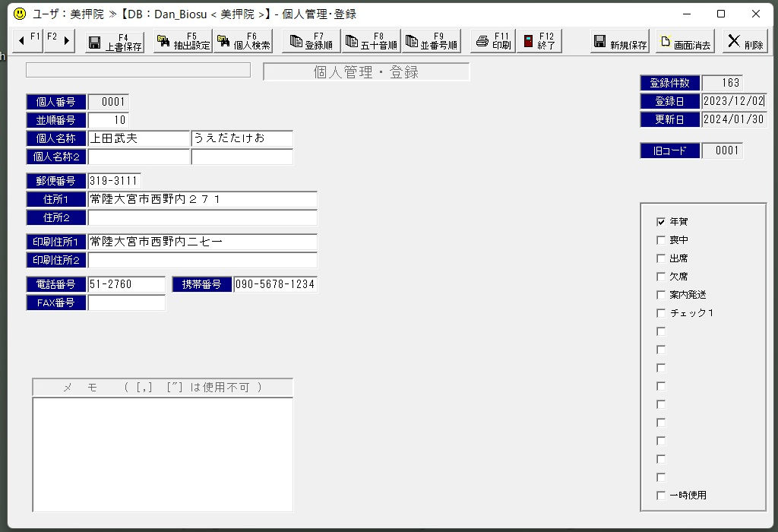Enable the 喪中 checkbox
This screenshot has height=532, width=778.
pyautogui.click(x=661, y=240)
